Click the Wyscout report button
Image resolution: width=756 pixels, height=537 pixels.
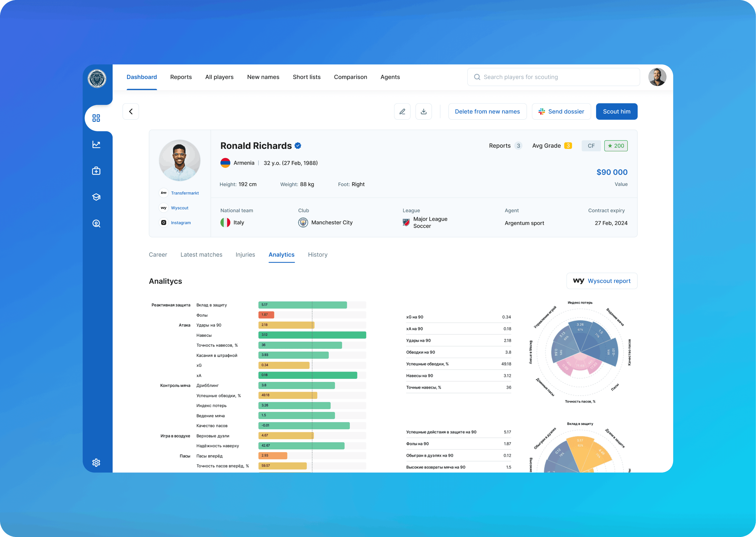point(602,281)
